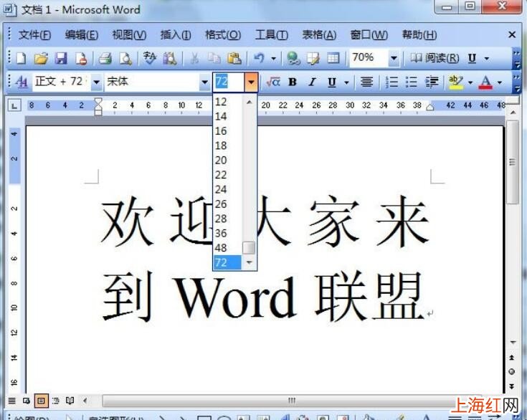Apply highlight color with marker icon
The image size is (527, 420).
click(x=456, y=82)
